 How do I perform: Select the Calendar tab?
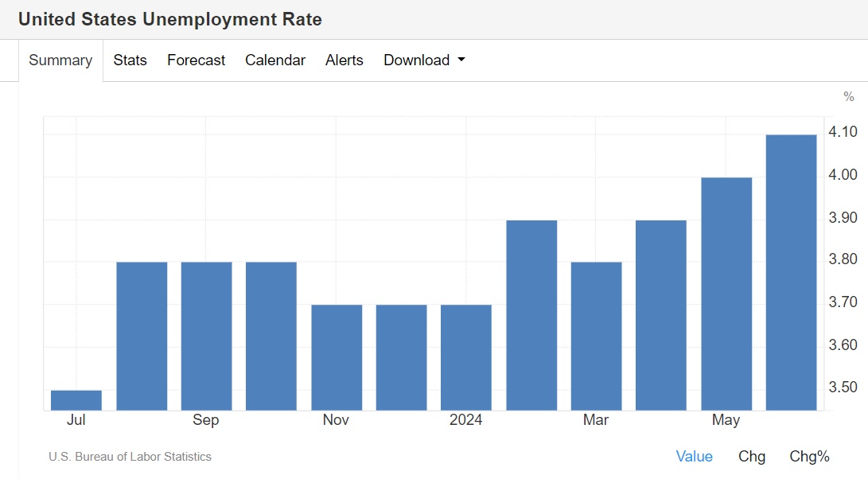(x=275, y=60)
